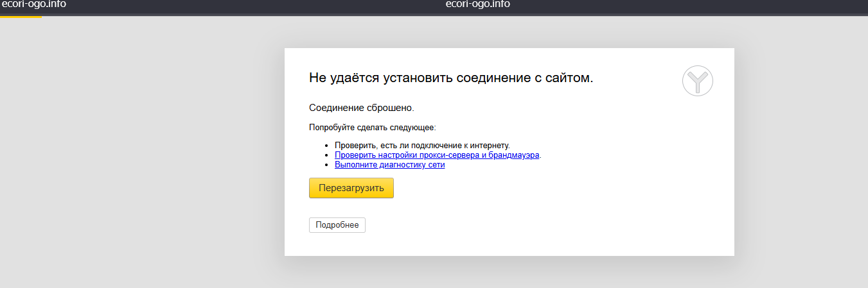Click the heading Не удаётся установить соединение с сайтом
Screen dimensions: 868x288
(451, 78)
